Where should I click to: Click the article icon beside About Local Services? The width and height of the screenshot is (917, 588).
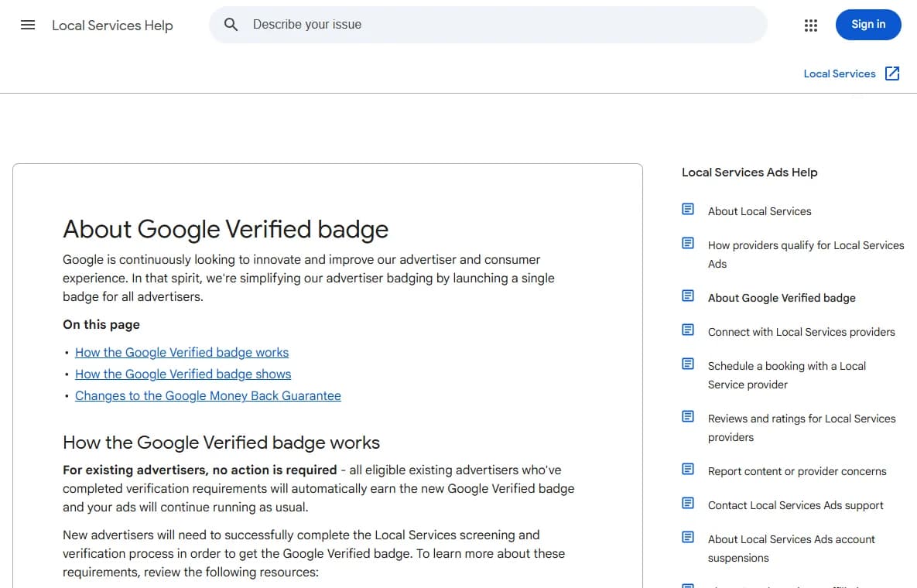pos(688,209)
